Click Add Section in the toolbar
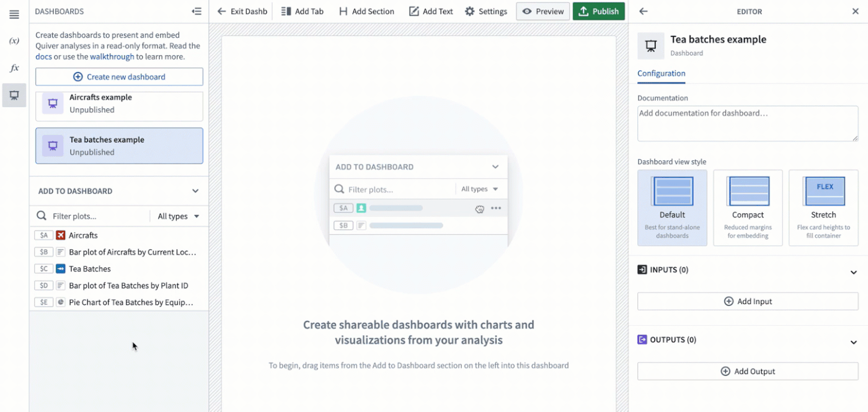Viewport: 868px width, 412px height. click(366, 11)
